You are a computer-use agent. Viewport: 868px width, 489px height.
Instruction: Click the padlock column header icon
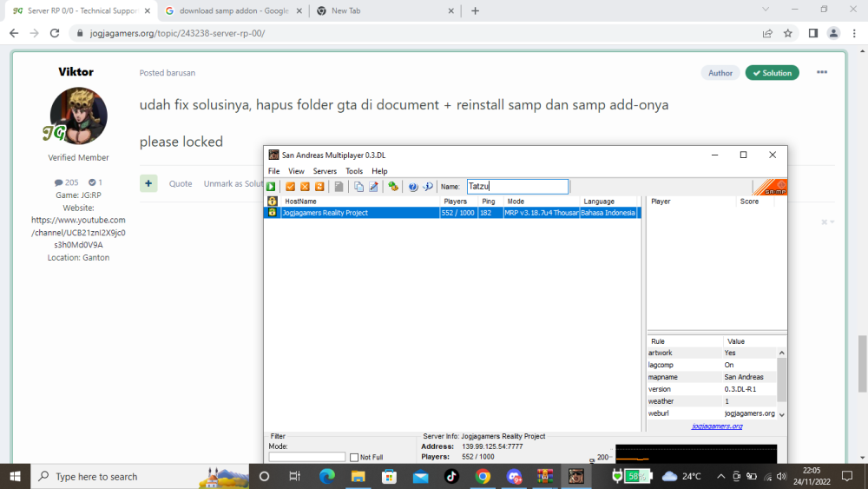click(273, 201)
